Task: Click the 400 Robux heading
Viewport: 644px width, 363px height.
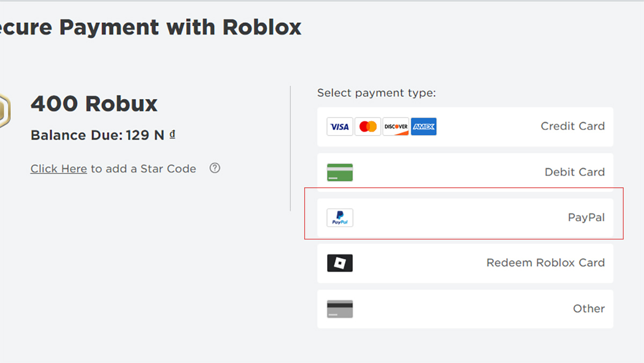Action: pos(94,104)
